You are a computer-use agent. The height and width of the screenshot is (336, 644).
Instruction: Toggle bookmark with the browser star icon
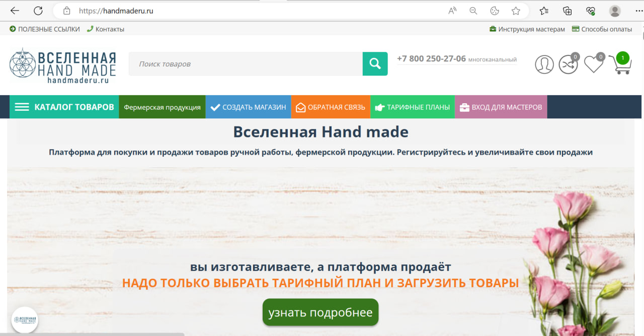coord(516,11)
